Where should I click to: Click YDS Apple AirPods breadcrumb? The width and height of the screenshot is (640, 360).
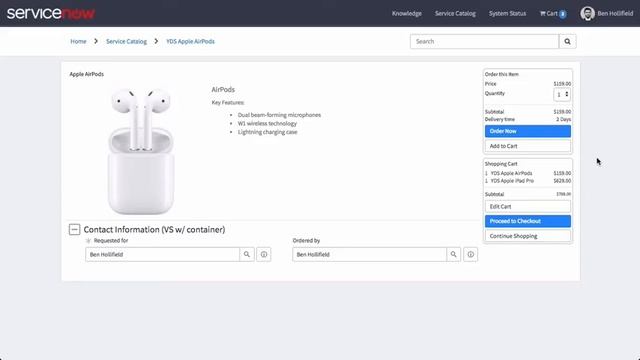point(190,41)
